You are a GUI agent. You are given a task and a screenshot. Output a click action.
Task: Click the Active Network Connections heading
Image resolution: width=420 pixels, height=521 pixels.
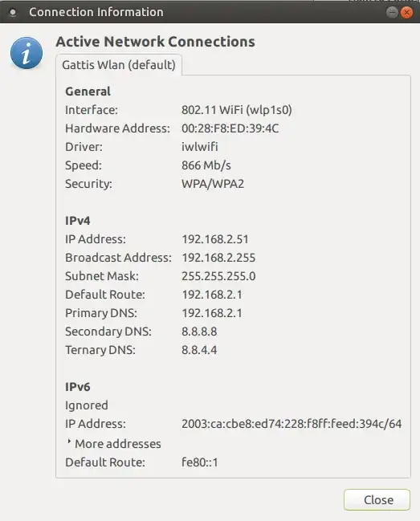pos(156,42)
